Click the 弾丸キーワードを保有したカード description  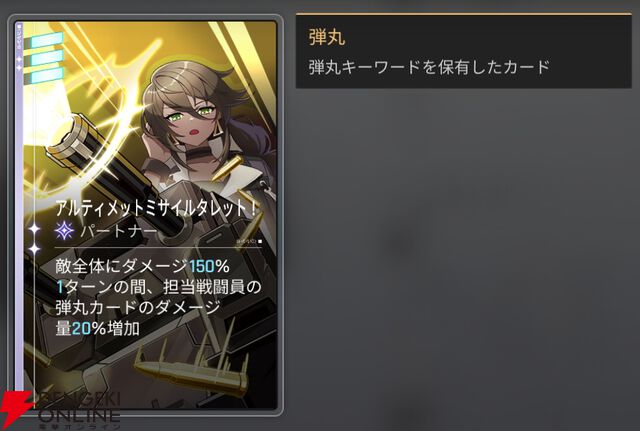tap(429, 67)
